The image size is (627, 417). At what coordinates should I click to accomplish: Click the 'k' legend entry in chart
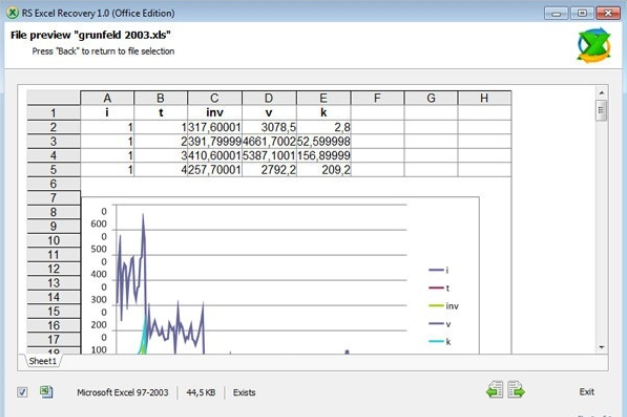pos(448,341)
